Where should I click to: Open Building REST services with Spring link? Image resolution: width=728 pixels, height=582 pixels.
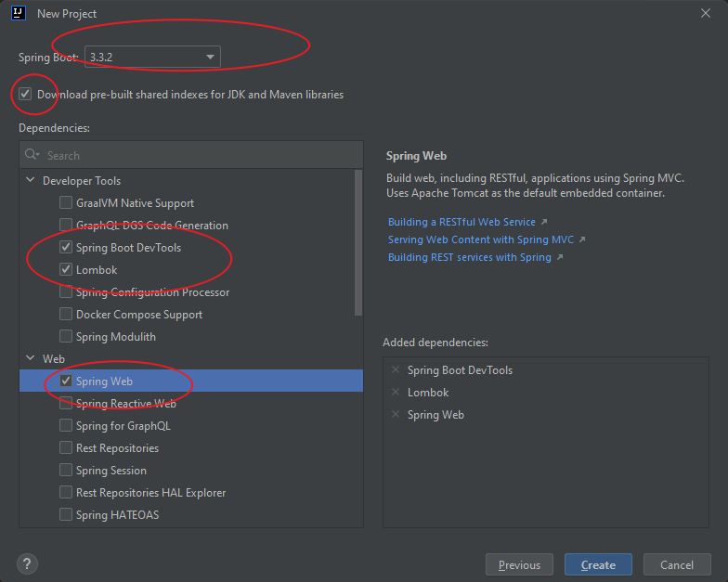coord(470,257)
